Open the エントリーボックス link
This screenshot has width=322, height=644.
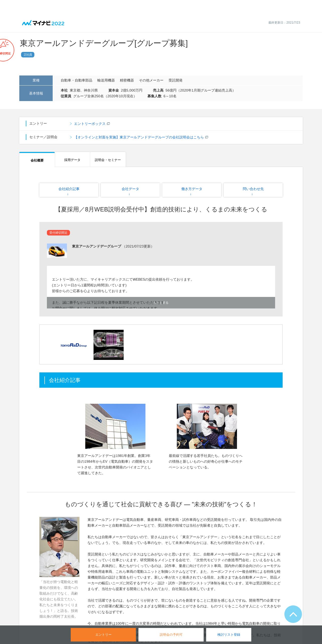90,124
